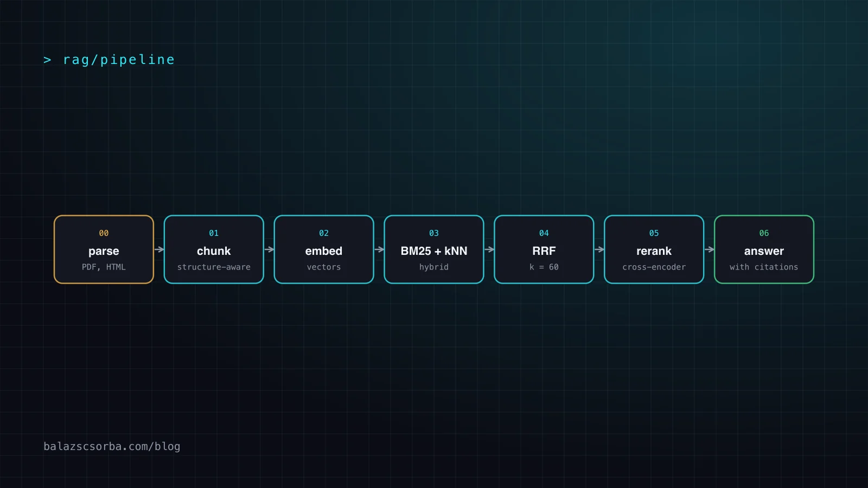Click the 'PDF, HTML' subtitle text

104,267
